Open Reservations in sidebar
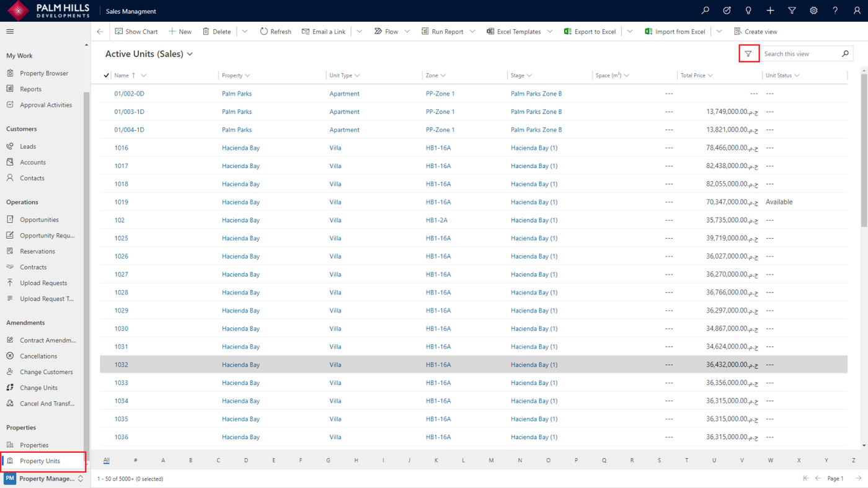Screen dimensions: 868x488 37,252
